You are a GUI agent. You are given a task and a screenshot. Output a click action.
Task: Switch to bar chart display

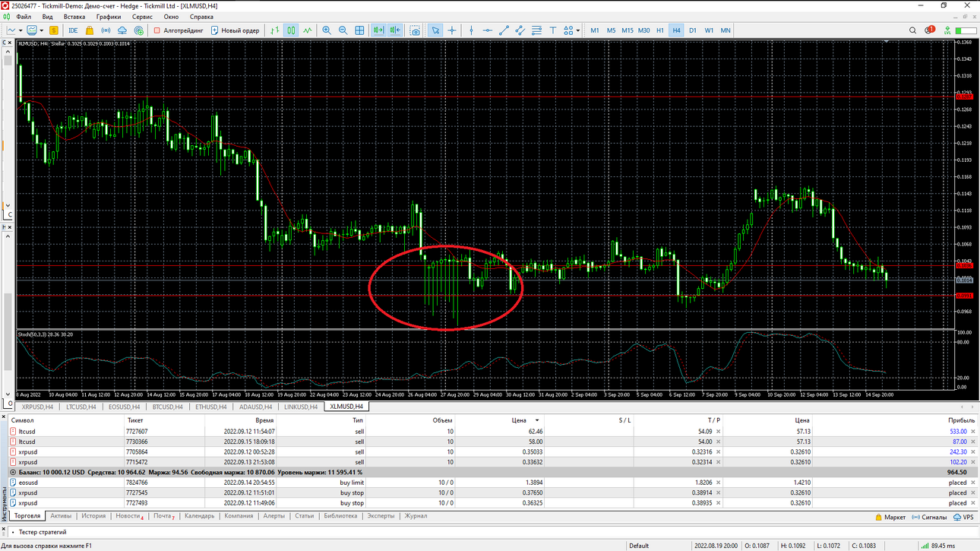(275, 30)
